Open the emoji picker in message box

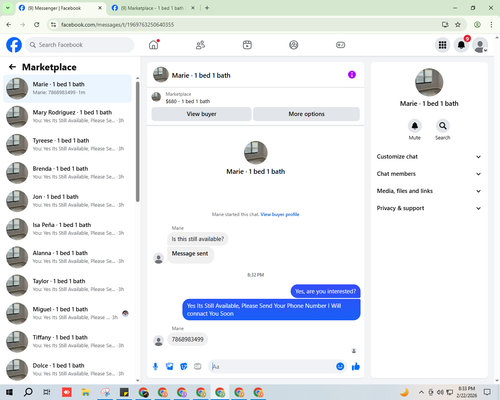pyautogui.click(x=340, y=367)
